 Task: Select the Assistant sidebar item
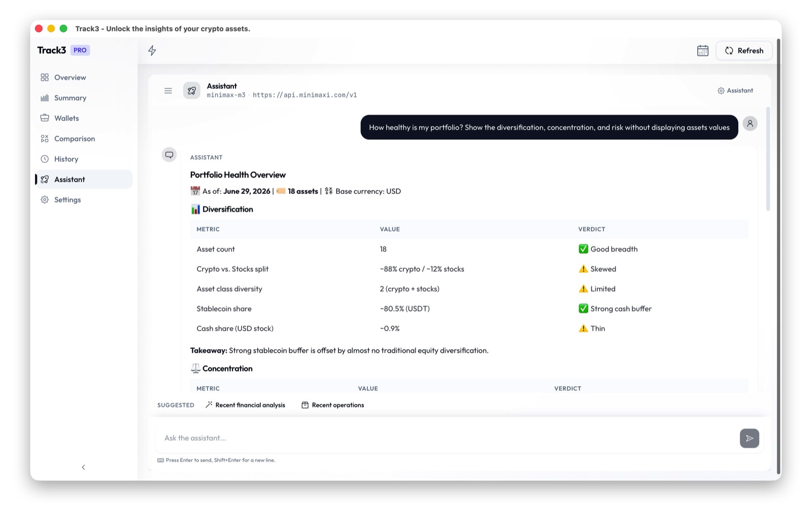click(84, 179)
